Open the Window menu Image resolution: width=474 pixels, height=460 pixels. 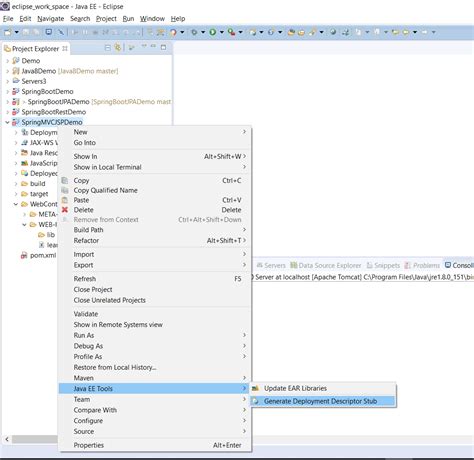pos(152,19)
